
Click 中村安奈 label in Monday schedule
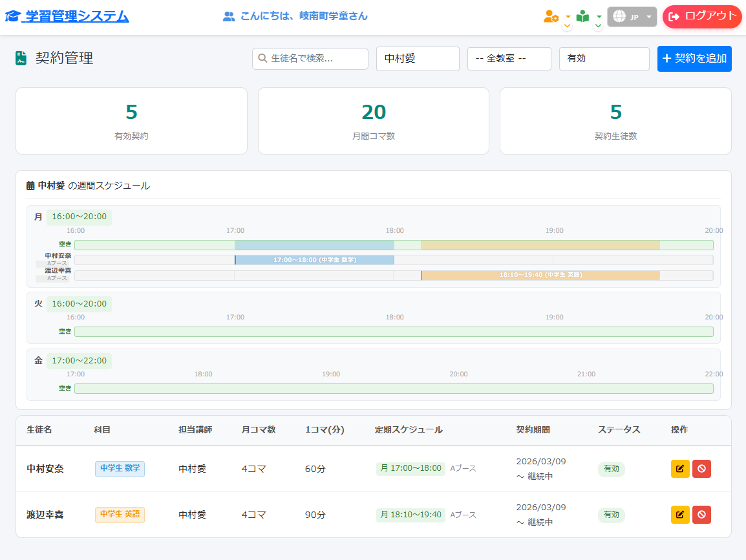click(58, 256)
